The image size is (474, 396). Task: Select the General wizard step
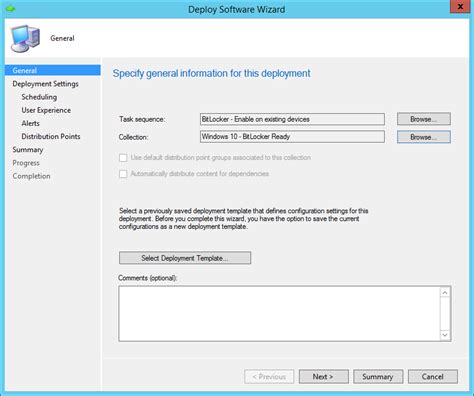pos(53,70)
